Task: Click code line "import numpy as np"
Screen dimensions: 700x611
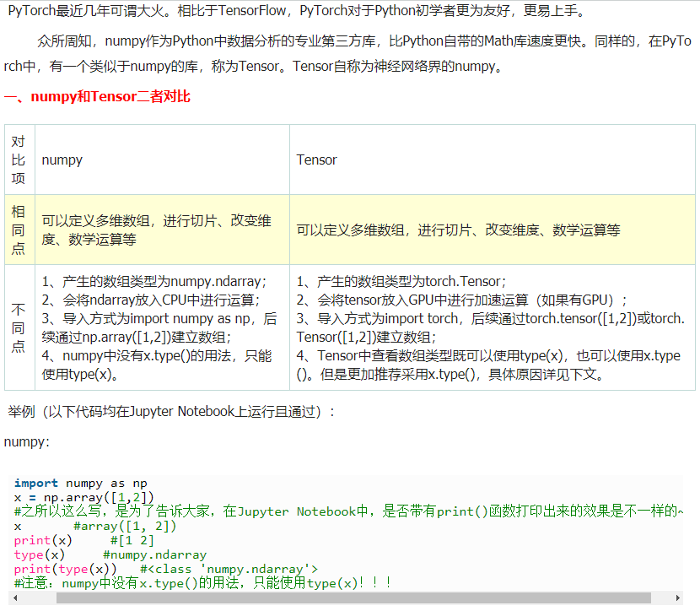Action: coord(80,484)
